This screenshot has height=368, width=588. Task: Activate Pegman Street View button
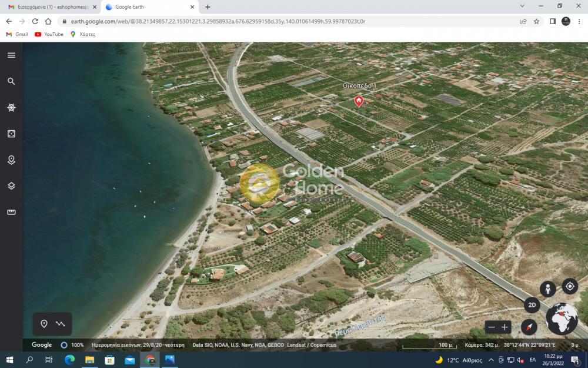tap(548, 289)
